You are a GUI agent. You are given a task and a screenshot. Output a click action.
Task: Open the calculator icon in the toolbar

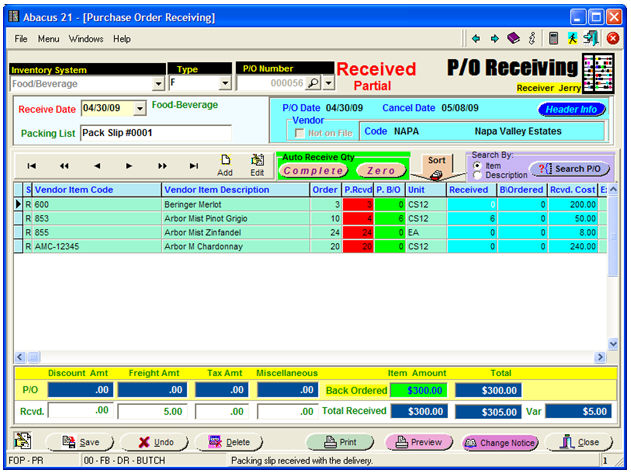coord(553,39)
